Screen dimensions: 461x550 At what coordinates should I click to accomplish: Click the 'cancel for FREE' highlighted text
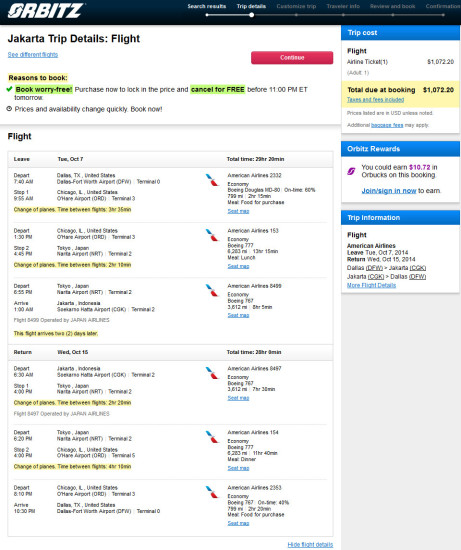click(x=218, y=89)
